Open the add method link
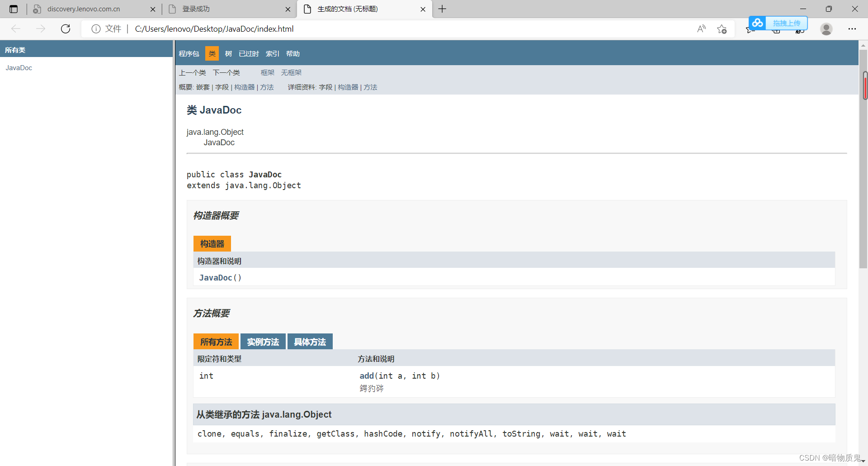 pos(367,376)
